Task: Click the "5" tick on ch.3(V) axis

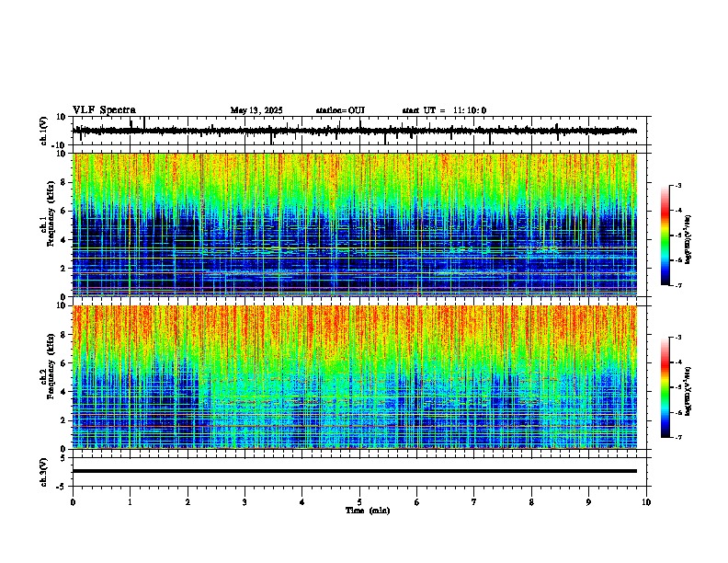Action: click(64, 458)
